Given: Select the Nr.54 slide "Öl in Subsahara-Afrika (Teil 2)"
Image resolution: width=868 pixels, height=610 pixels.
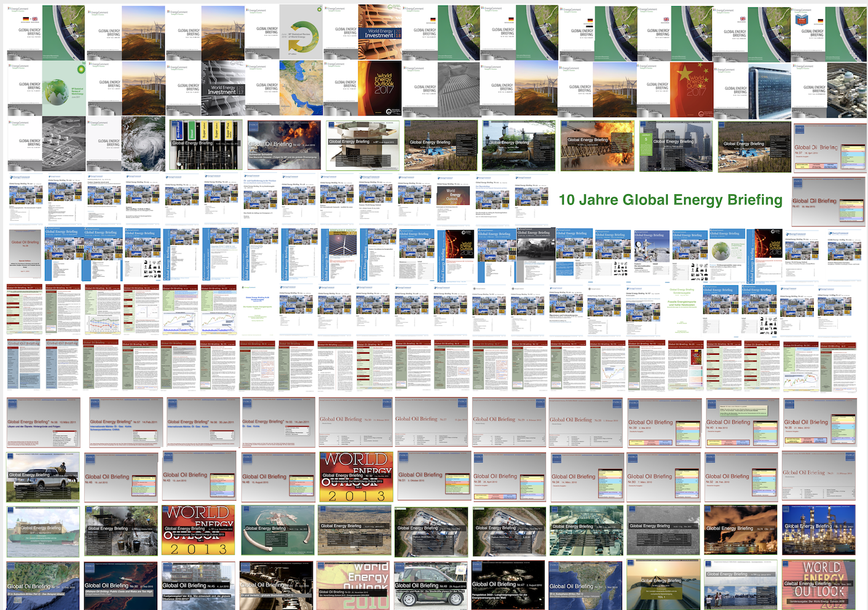Looking at the screenshot, I should (x=43, y=585).
